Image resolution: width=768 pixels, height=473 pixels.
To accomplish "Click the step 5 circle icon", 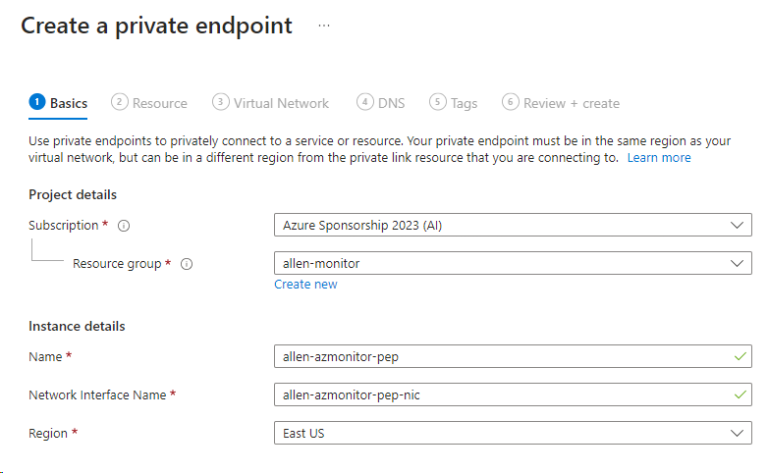I will [x=438, y=102].
